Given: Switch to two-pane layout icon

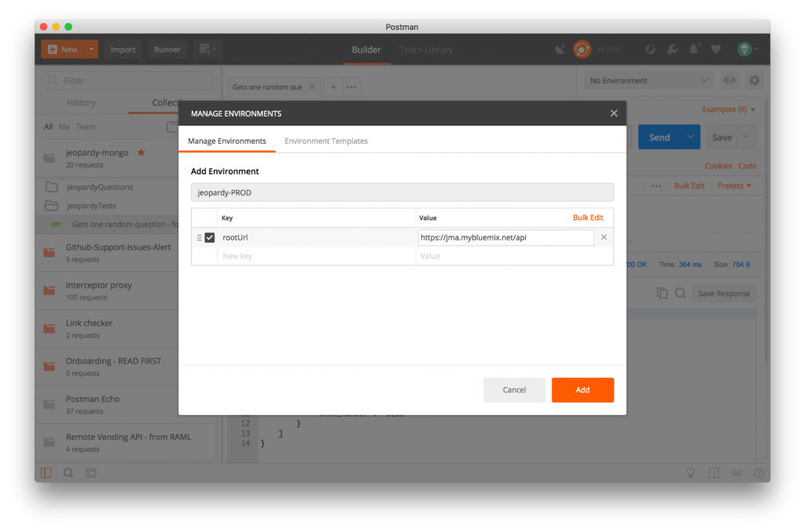Looking at the screenshot, I should pos(714,473).
